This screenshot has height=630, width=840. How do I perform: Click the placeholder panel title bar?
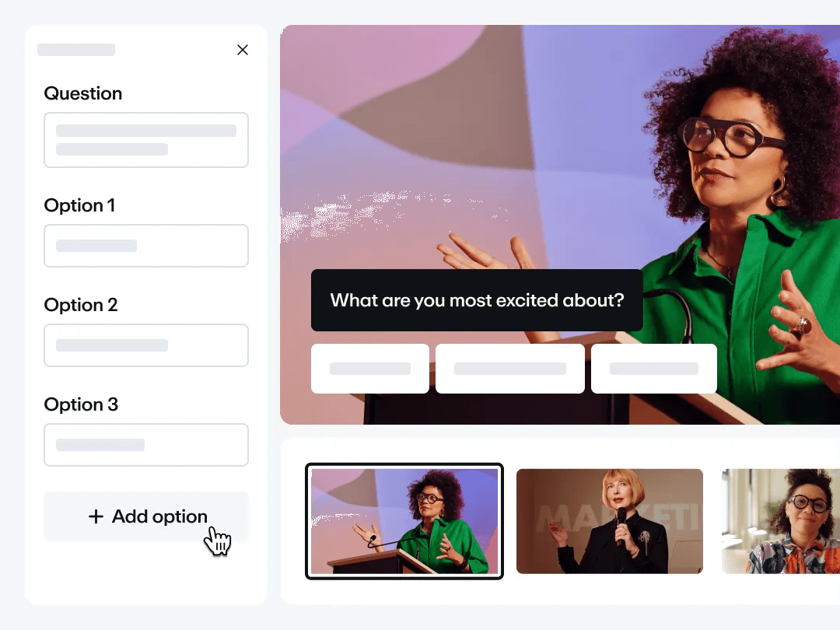click(76, 50)
